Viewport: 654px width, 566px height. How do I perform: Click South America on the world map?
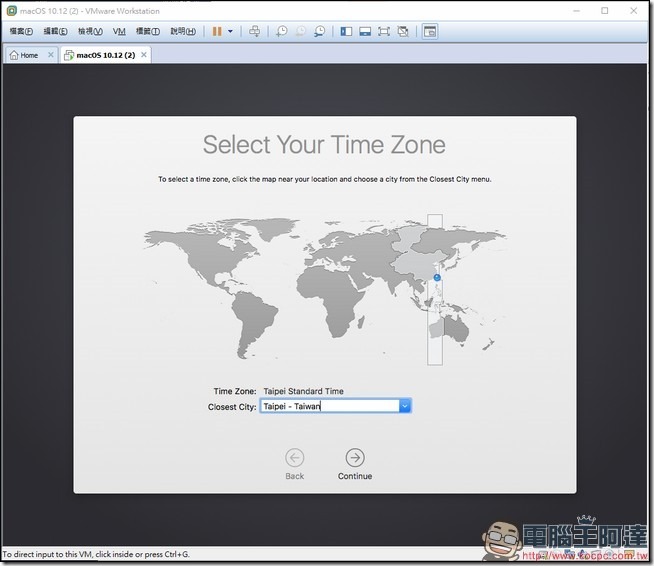point(252,319)
